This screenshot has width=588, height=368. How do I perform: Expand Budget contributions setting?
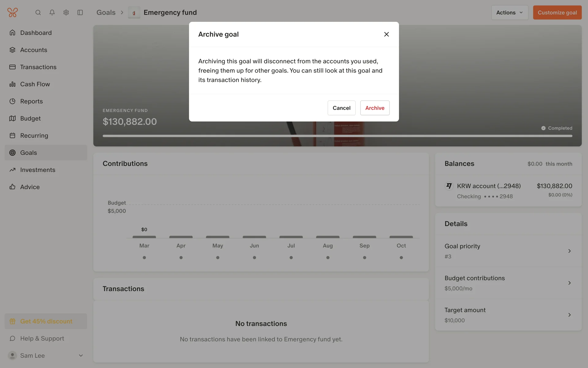(x=569, y=283)
